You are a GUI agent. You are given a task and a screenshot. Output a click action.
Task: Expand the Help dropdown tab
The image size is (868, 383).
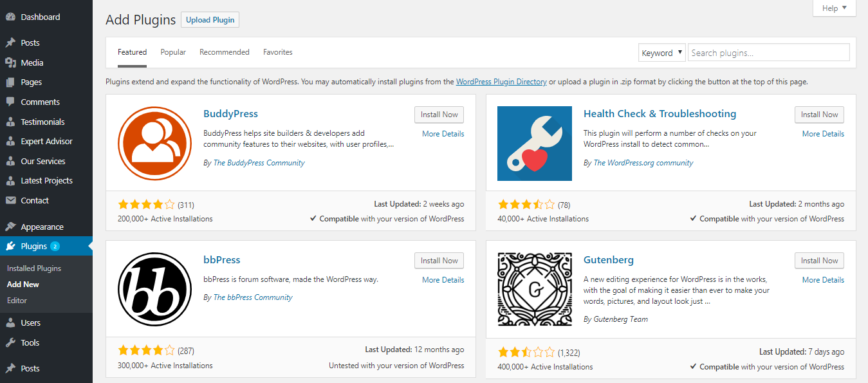click(x=835, y=8)
